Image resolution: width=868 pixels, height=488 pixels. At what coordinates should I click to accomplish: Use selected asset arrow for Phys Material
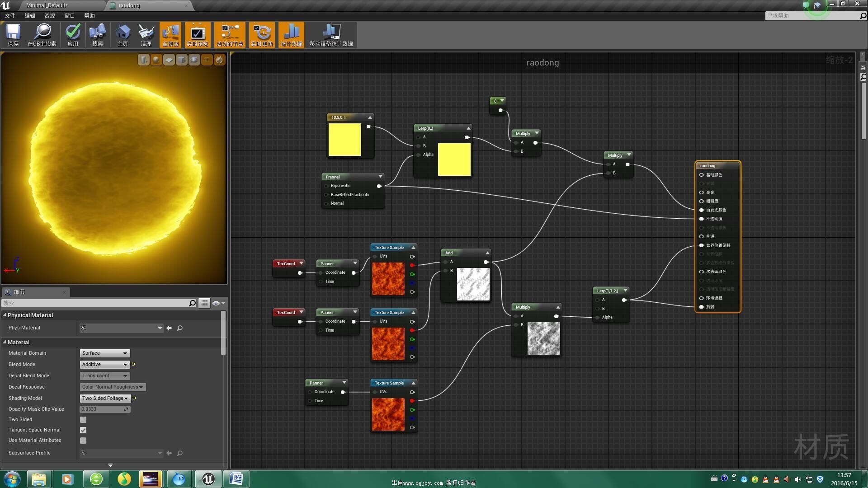pos(169,328)
